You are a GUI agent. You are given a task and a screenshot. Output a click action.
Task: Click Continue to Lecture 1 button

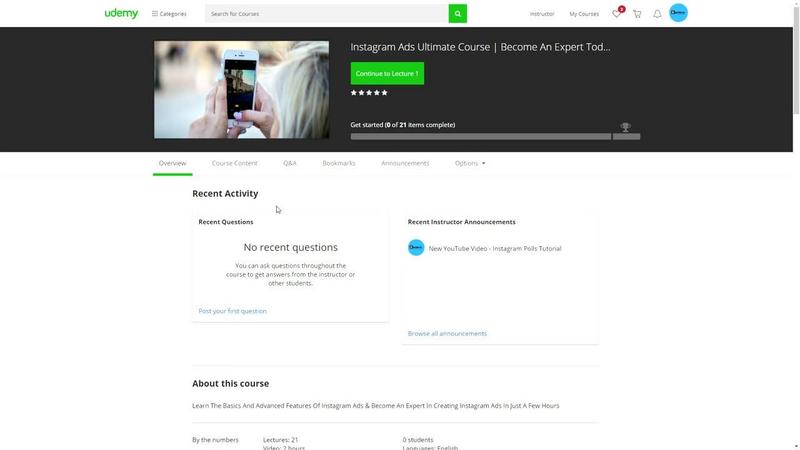tap(387, 73)
